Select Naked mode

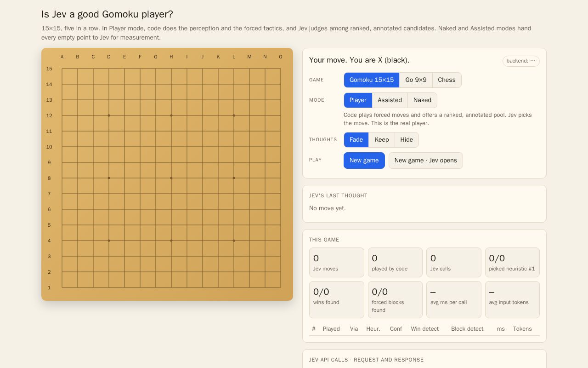tap(422, 100)
